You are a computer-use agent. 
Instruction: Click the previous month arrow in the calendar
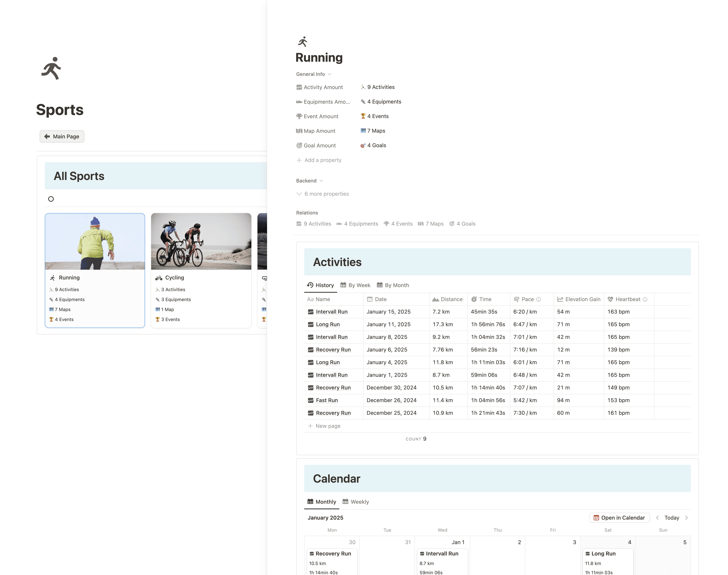pos(657,518)
